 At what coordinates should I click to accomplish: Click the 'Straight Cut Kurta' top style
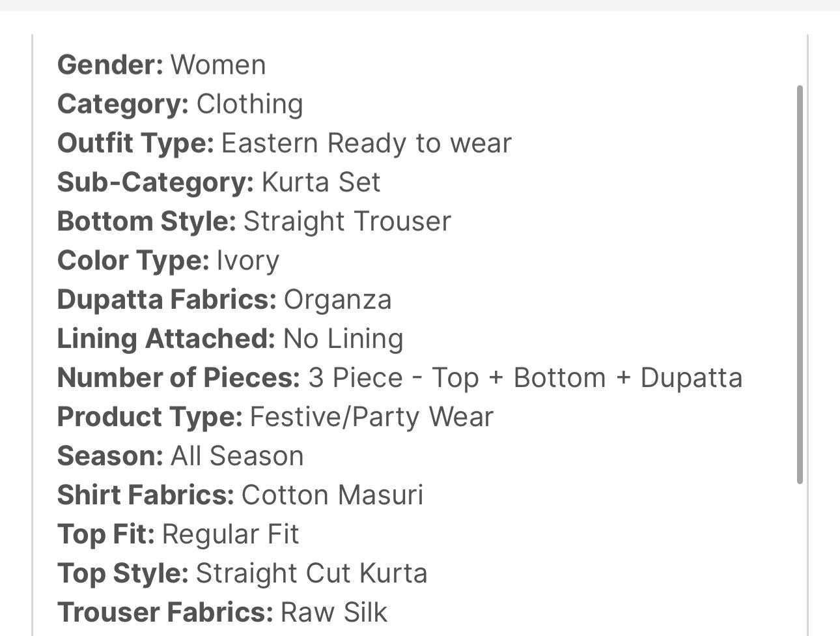click(311, 573)
